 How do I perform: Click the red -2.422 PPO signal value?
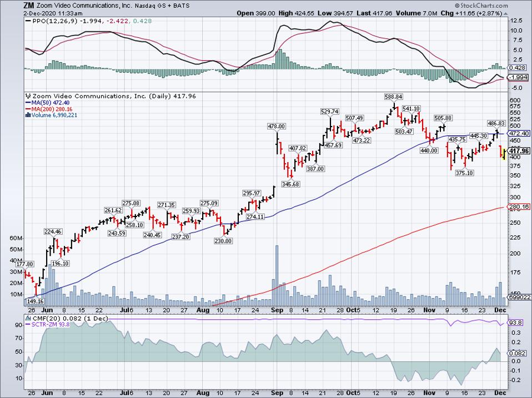[117, 21]
